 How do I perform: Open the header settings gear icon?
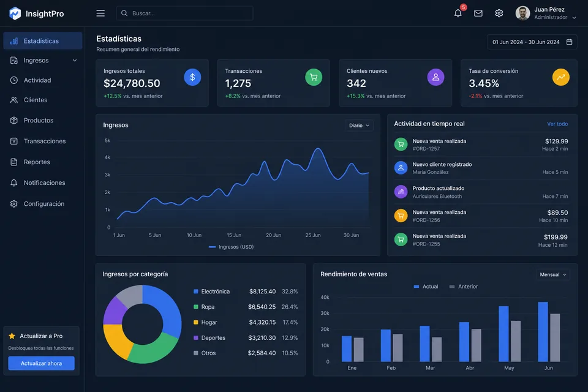(499, 13)
